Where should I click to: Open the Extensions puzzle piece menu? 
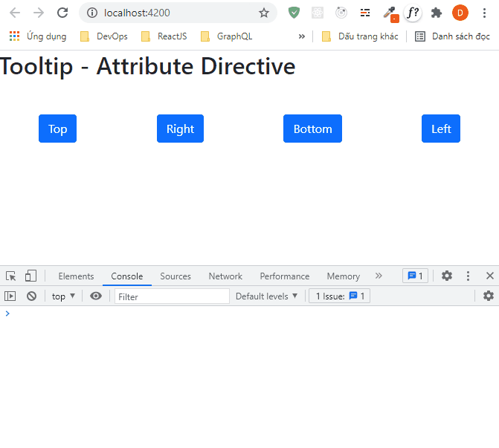[437, 13]
